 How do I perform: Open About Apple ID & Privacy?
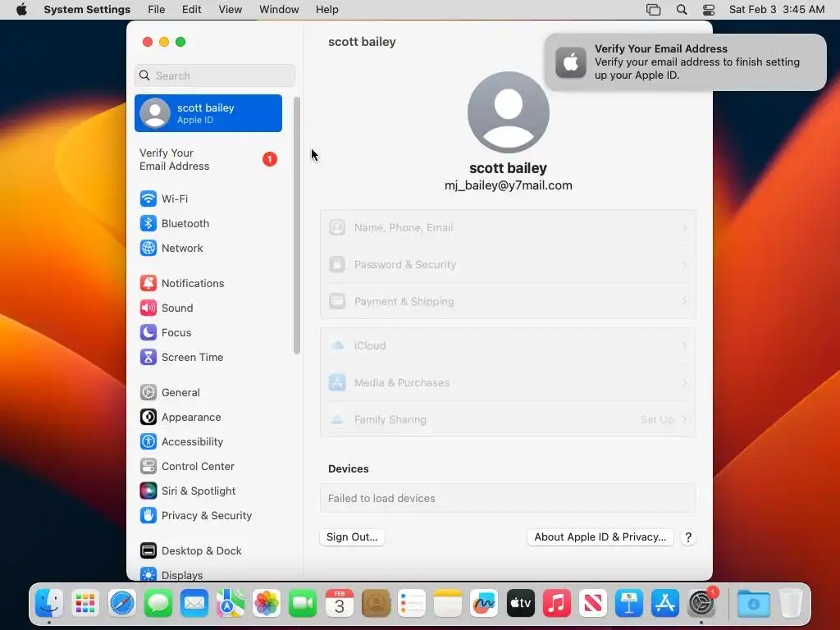tap(600, 537)
